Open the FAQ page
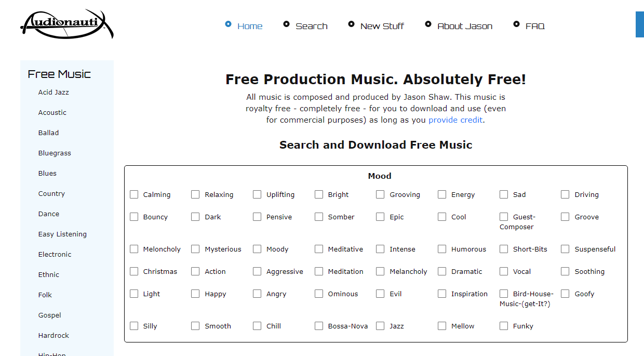 click(x=534, y=26)
